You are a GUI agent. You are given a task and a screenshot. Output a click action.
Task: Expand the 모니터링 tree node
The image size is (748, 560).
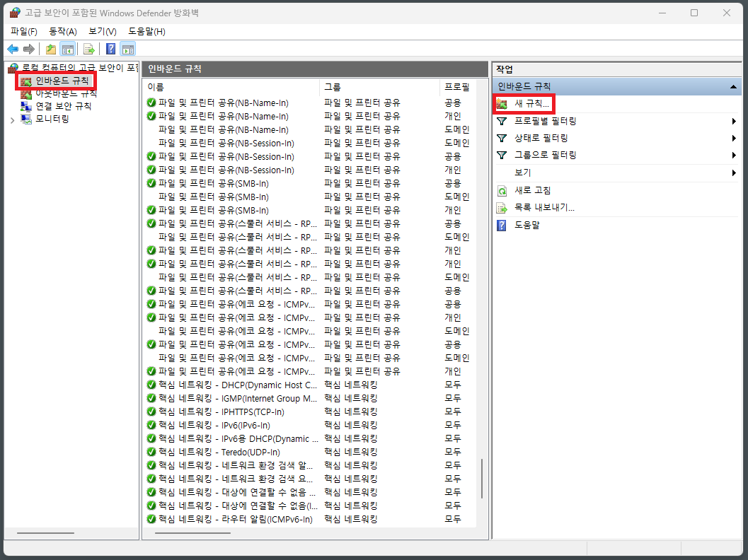coord(13,119)
